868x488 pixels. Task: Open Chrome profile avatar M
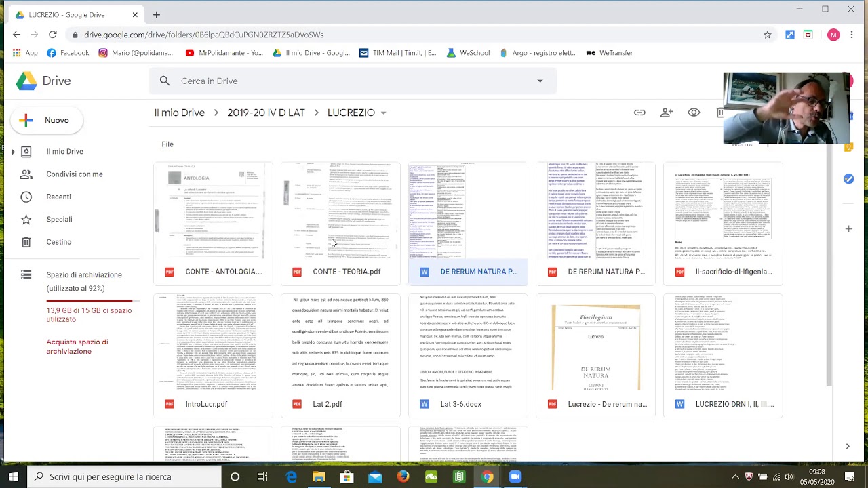pos(833,35)
